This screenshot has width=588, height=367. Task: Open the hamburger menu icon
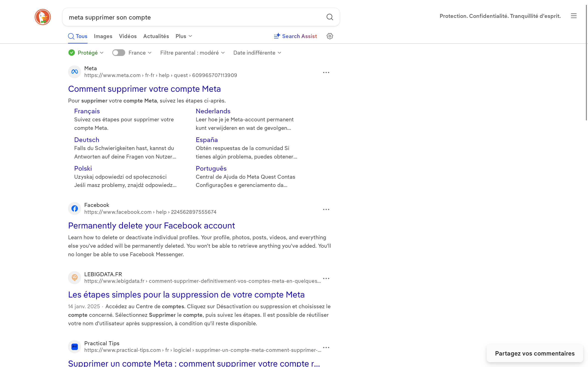[574, 16]
